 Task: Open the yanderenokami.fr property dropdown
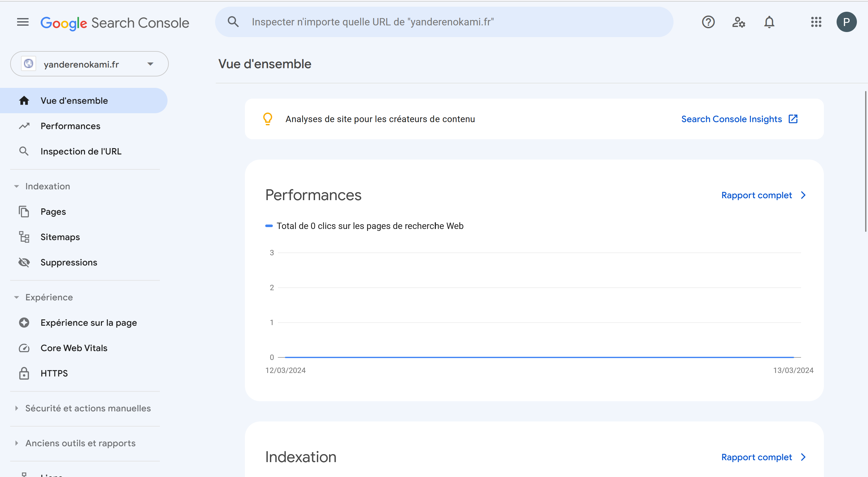[89, 64]
